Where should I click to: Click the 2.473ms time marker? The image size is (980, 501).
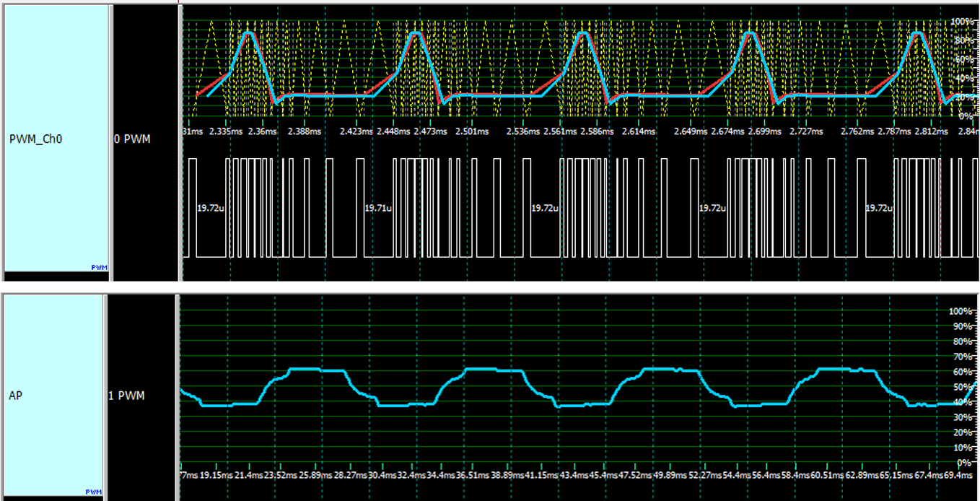[430, 131]
